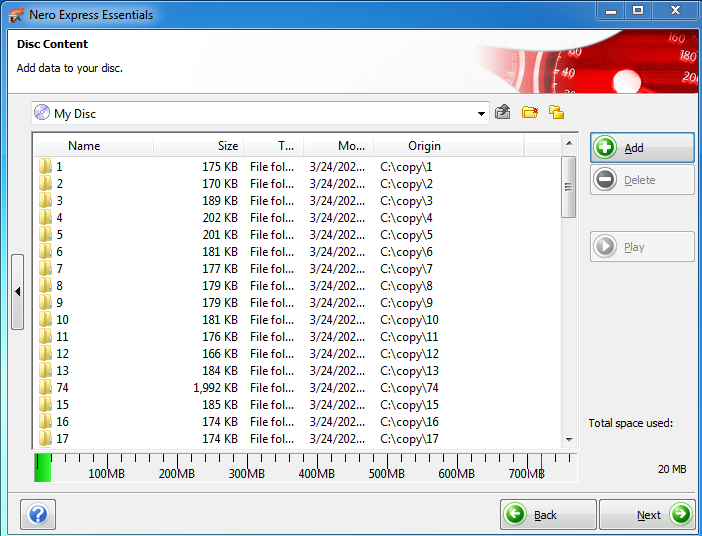This screenshot has width=702, height=536.
Task: Select the folder icon of row 7
Action: coord(45,269)
